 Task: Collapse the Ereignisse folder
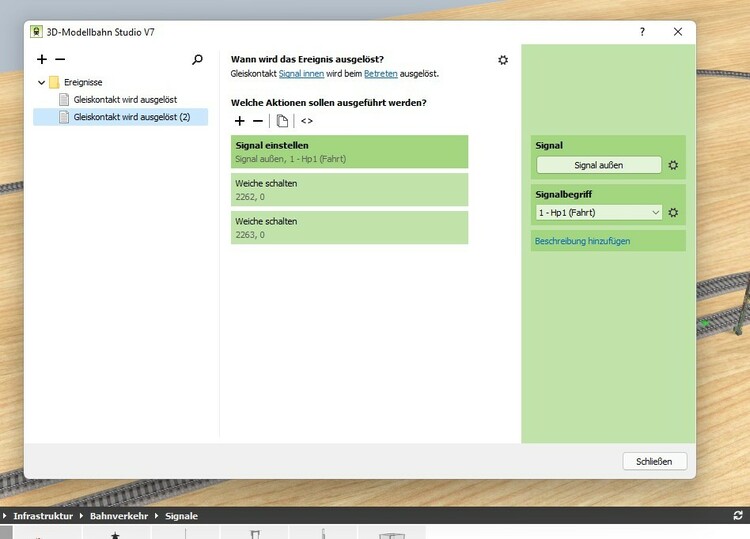[x=42, y=82]
